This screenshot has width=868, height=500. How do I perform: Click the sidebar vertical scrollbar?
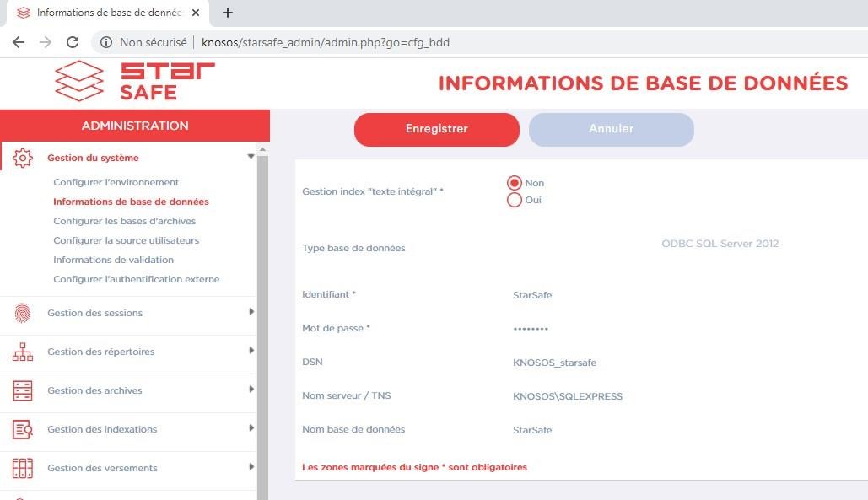[x=262, y=320]
